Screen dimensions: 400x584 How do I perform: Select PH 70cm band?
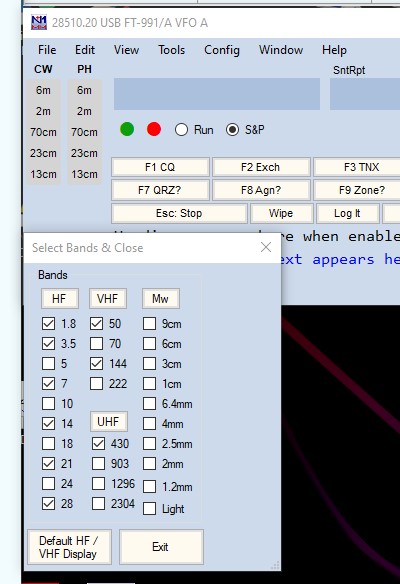pos(84,132)
